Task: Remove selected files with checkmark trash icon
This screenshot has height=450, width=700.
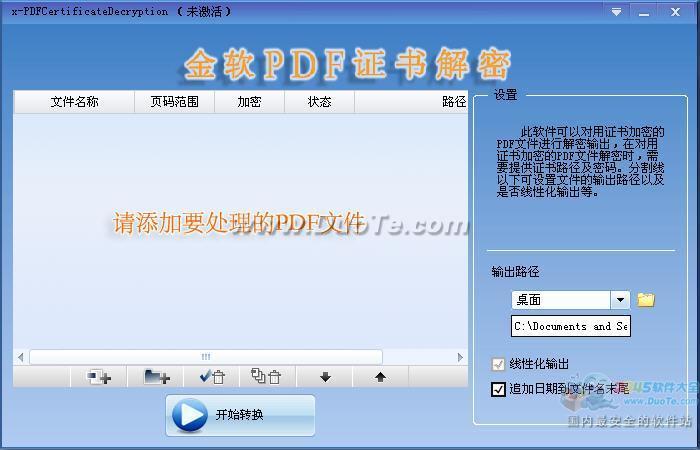Action: coord(212,377)
